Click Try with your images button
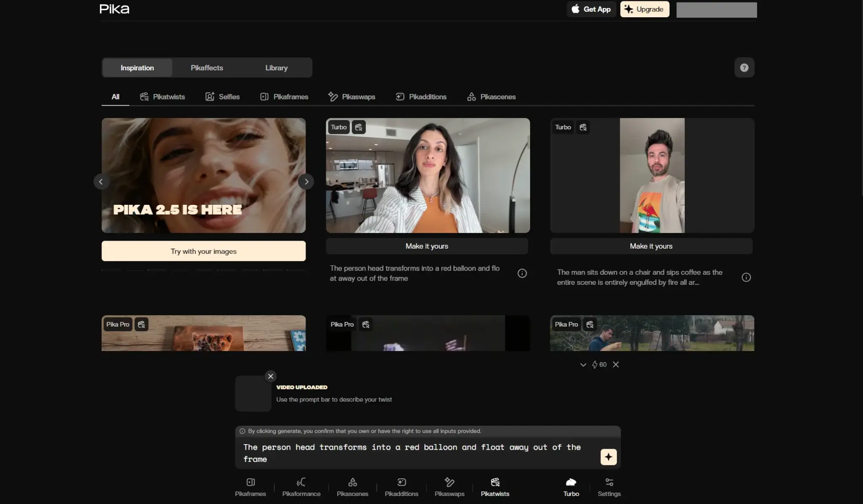Screen dimensions: 863x504 click(x=204, y=251)
